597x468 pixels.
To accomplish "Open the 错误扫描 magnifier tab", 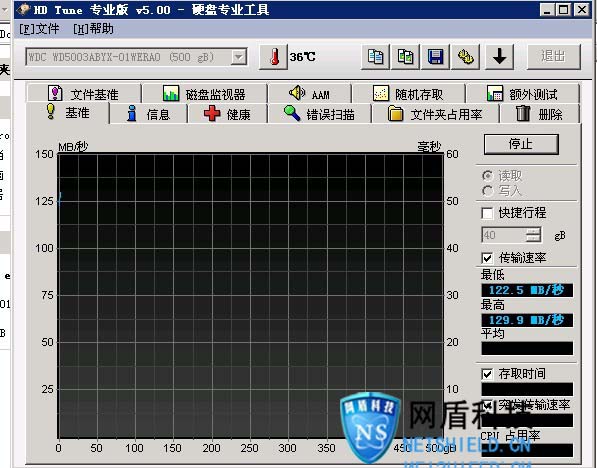I will (319, 114).
